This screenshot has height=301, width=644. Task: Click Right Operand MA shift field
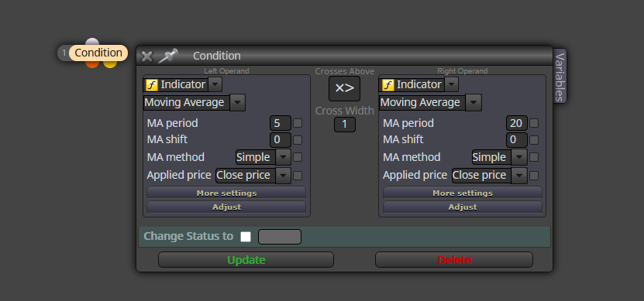[517, 140]
